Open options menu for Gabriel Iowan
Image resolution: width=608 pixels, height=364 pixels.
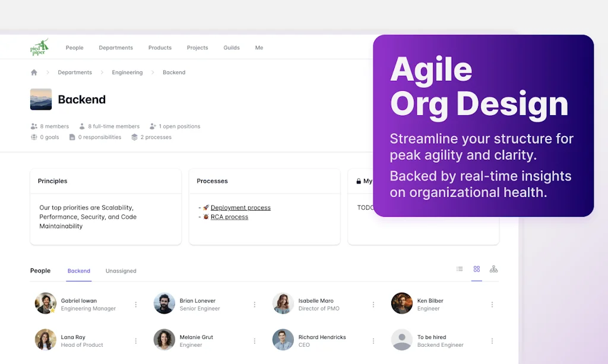pyautogui.click(x=135, y=305)
